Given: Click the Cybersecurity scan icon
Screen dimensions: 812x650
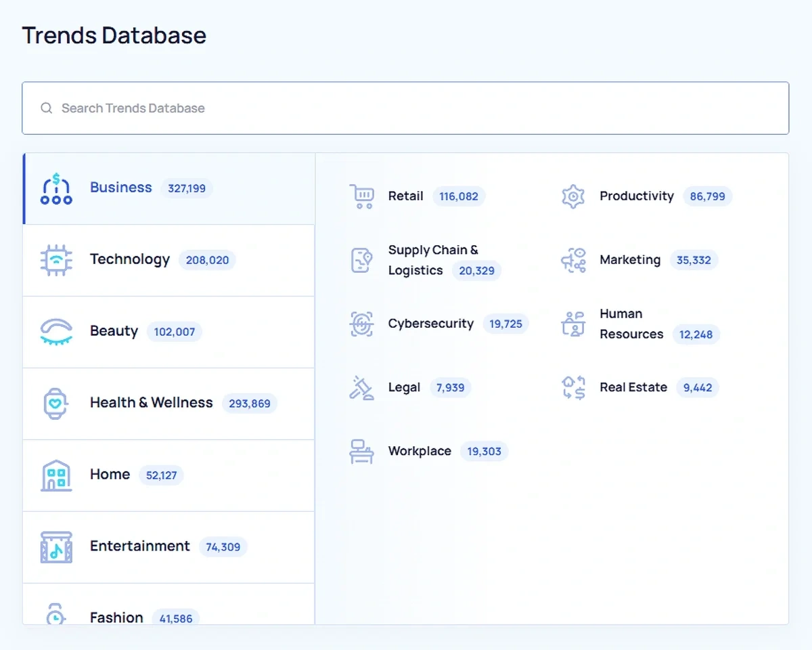Looking at the screenshot, I should click(362, 324).
